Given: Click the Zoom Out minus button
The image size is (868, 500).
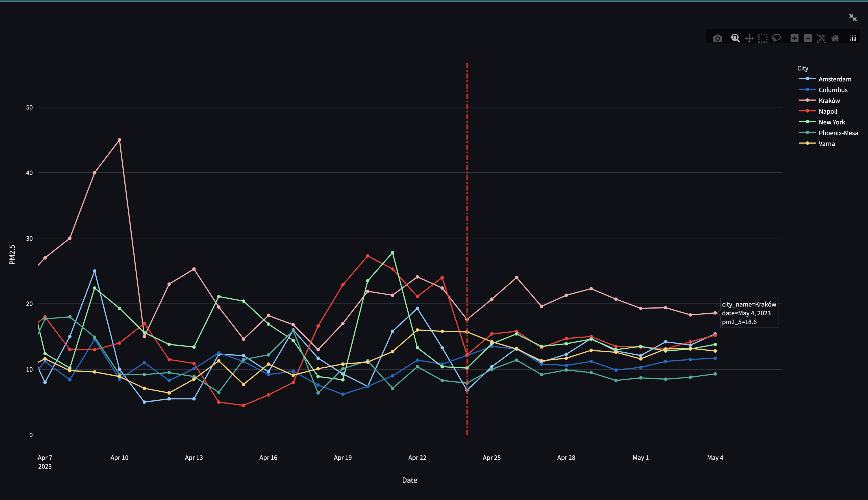Looking at the screenshot, I should 808,38.
